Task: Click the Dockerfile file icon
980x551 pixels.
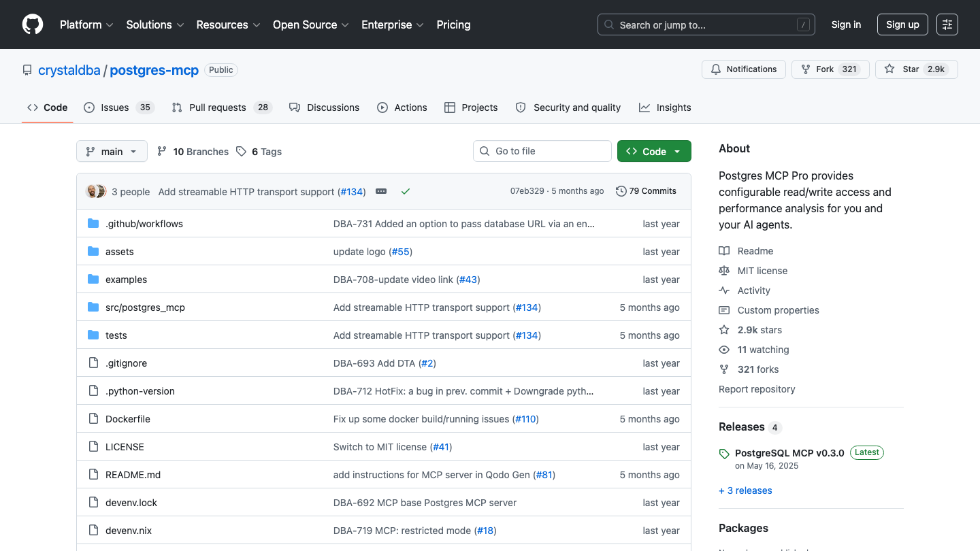Action: (93, 419)
